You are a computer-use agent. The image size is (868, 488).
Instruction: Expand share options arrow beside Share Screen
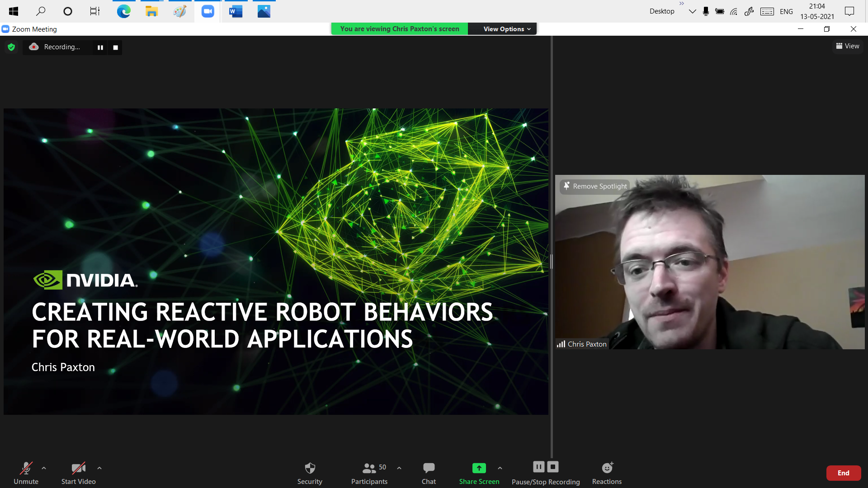tap(500, 468)
